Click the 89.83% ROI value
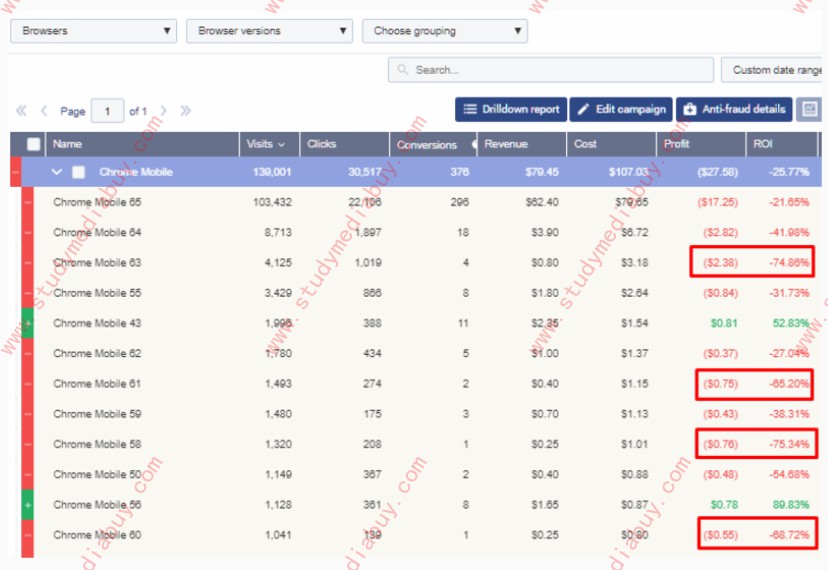The width and height of the screenshot is (828, 570). [791, 504]
